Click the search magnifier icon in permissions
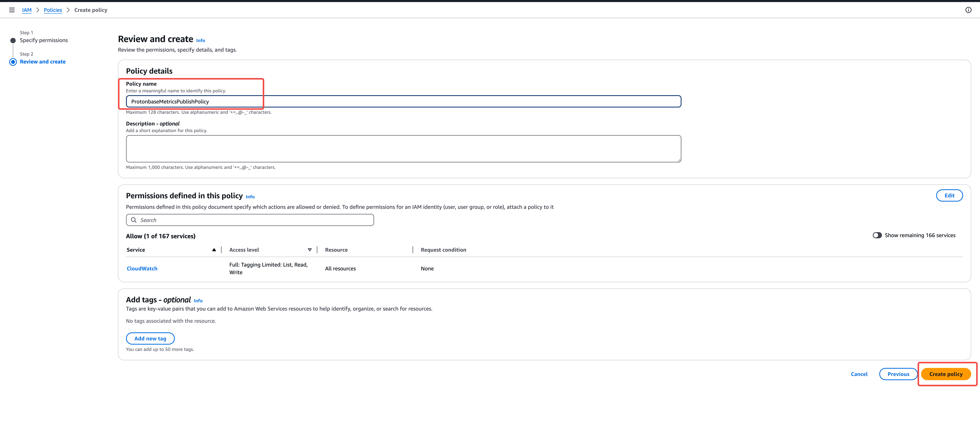Image resolution: width=980 pixels, height=423 pixels. [134, 220]
